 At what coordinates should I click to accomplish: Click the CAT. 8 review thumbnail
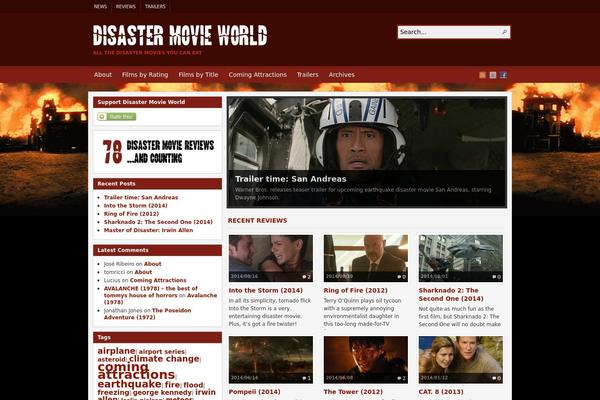click(460, 359)
